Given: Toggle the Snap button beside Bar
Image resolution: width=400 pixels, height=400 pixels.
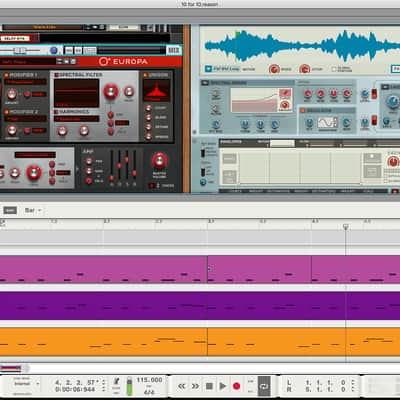Looking at the screenshot, I should (10, 210).
